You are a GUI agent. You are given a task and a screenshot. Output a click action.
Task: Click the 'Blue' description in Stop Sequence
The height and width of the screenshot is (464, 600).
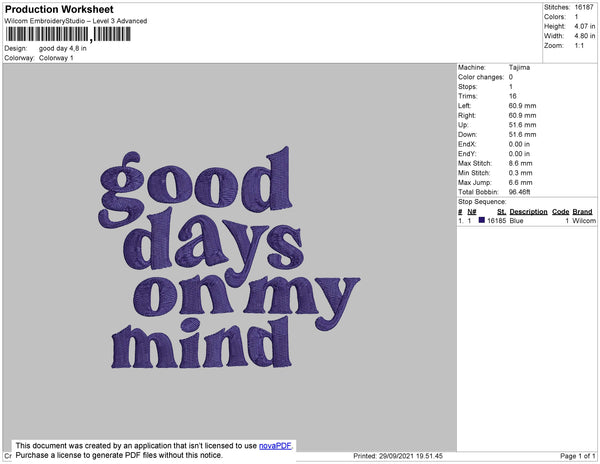click(516, 221)
